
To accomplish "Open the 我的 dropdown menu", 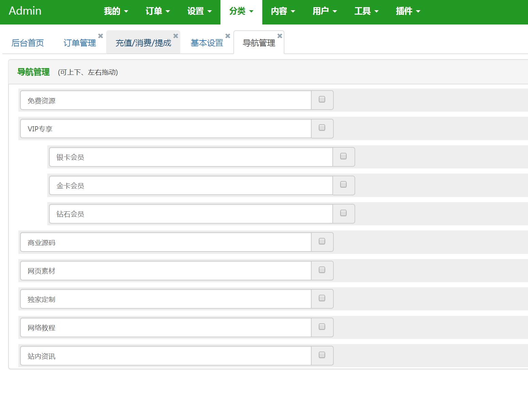I will (116, 11).
